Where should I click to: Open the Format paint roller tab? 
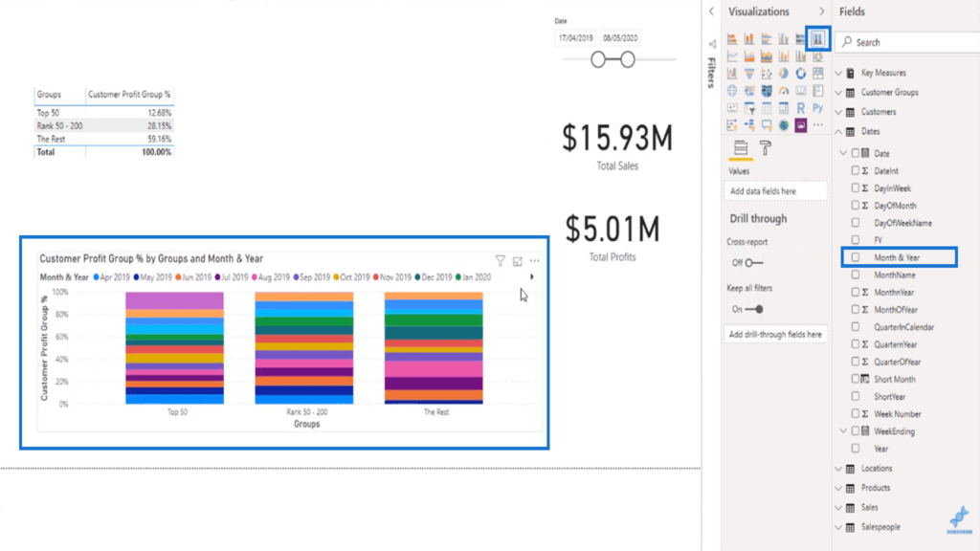765,148
